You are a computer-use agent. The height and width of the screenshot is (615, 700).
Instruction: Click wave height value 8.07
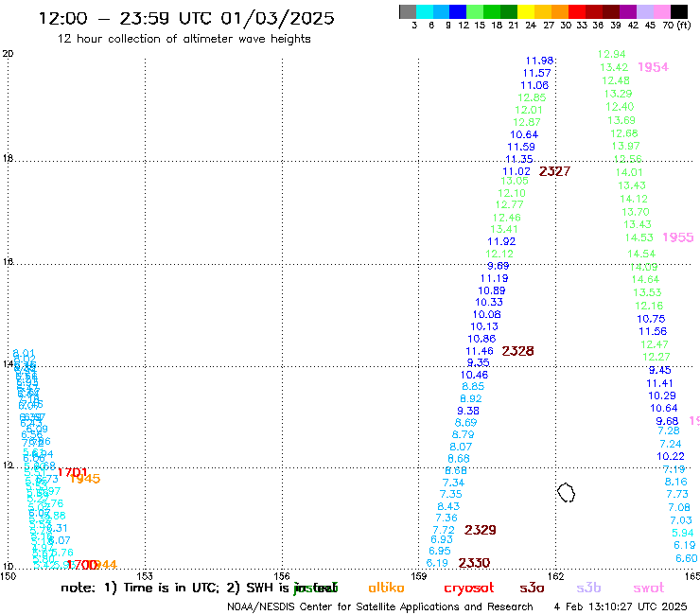pyautogui.click(x=461, y=447)
